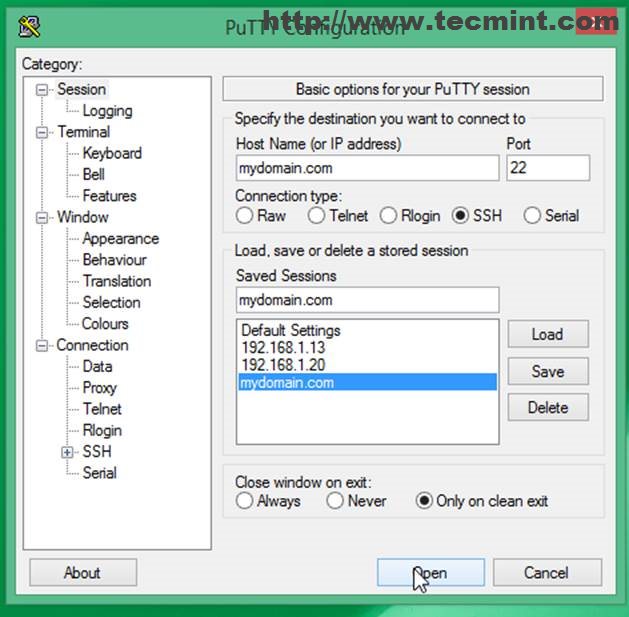Open the Connection category
The height and width of the screenshot is (617, 629).
point(92,345)
